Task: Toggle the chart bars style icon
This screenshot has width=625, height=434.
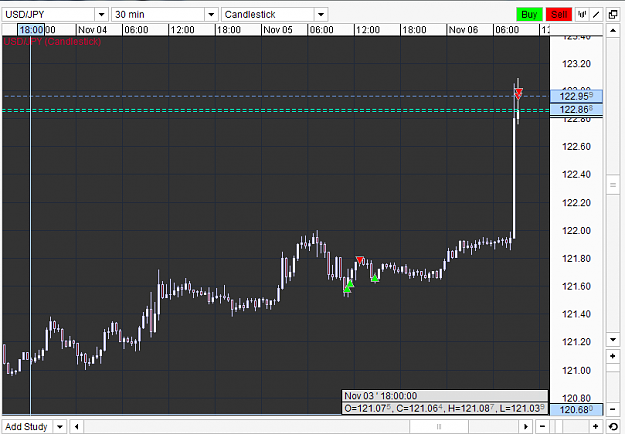Action: 582,15
